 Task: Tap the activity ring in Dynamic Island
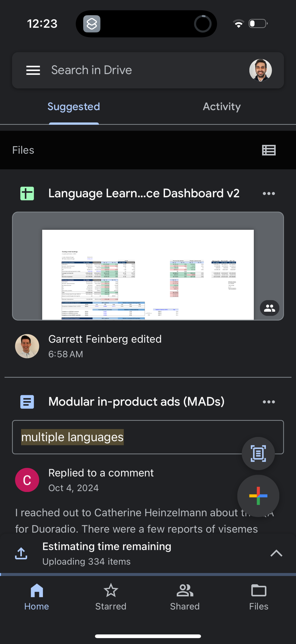coord(202,24)
